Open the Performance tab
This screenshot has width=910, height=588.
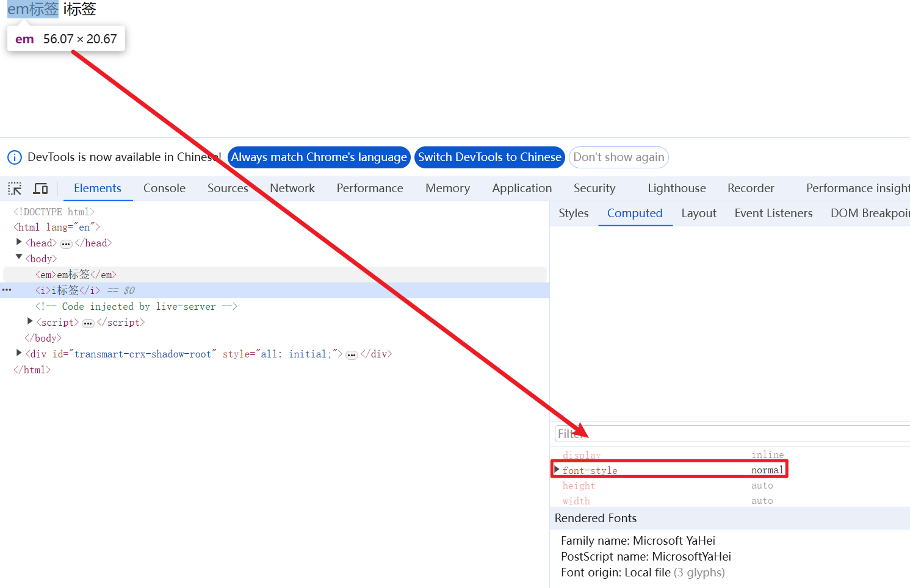(370, 188)
